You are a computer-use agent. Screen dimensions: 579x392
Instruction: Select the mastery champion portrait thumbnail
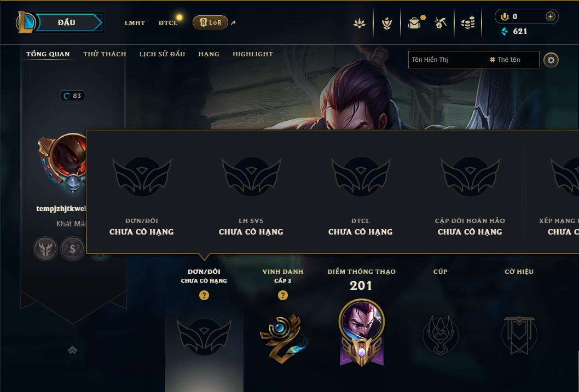(362, 320)
